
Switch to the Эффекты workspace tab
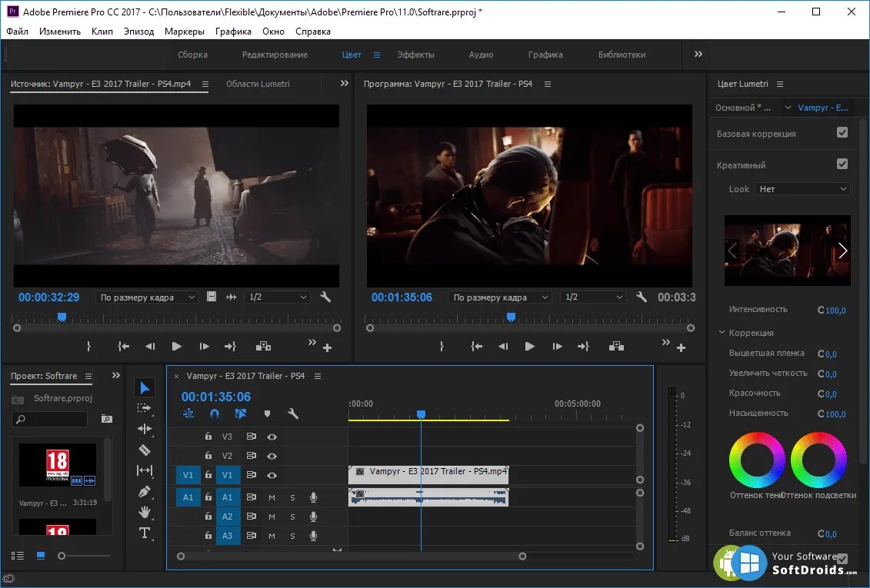415,55
